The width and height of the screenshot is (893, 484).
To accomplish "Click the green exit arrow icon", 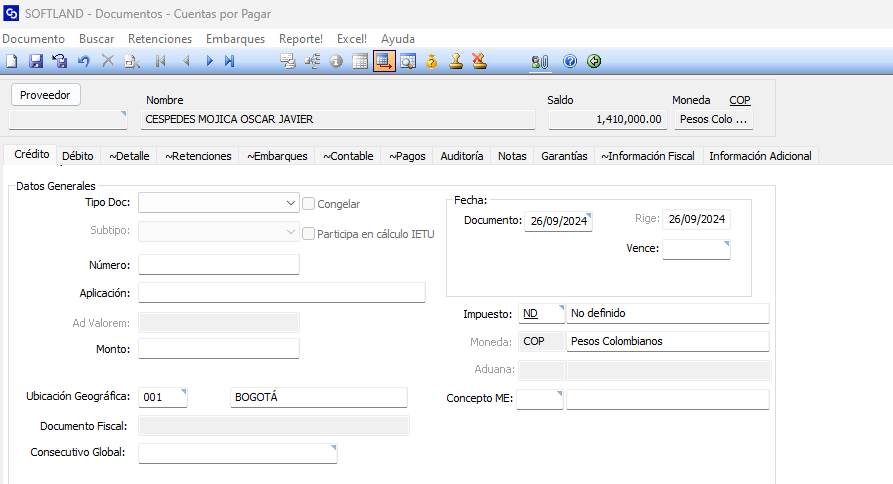I will 594,61.
